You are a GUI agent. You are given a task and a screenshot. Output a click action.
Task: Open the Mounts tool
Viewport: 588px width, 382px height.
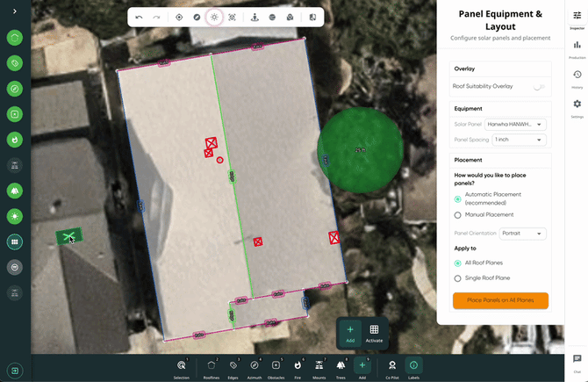pos(319,364)
